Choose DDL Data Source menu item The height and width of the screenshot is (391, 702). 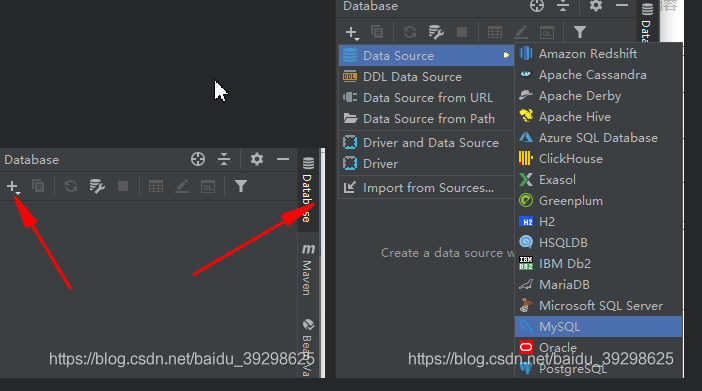pos(426,77)
